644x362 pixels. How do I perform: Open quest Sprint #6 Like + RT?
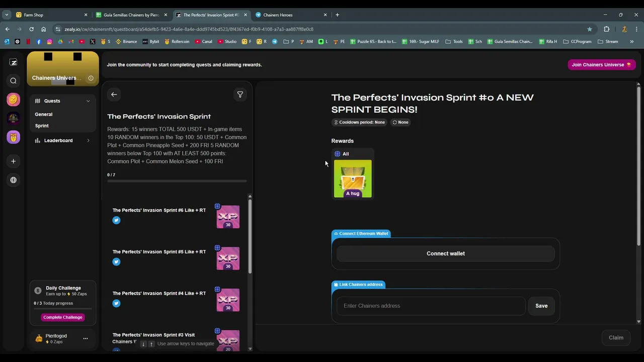[176, 217]
